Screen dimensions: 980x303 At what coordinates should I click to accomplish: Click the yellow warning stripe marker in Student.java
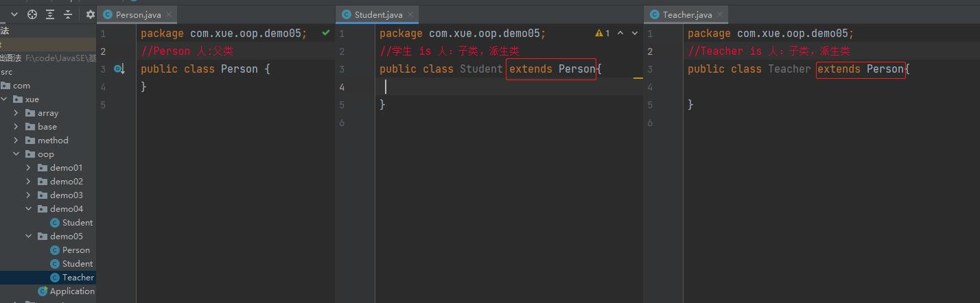click(x=638, y=78)
